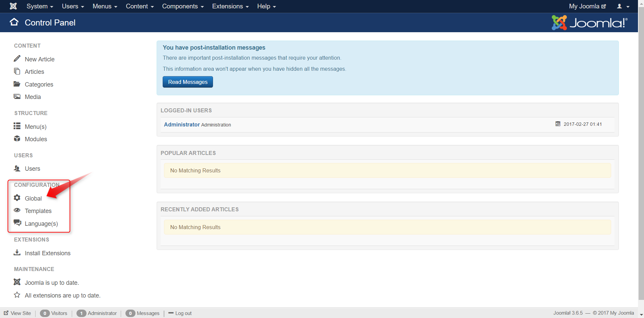Click the Administrator logged-in user link
The width and height of the screenshot is (644, 318).
point(182,124)
